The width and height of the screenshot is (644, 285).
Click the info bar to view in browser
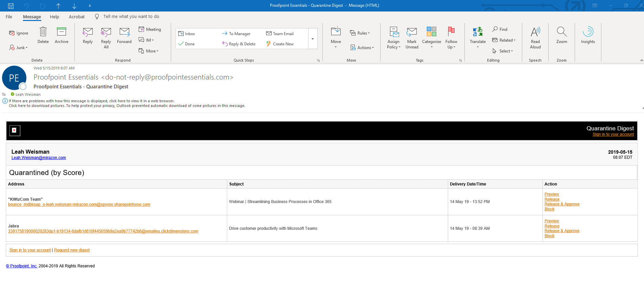(92, 101)
